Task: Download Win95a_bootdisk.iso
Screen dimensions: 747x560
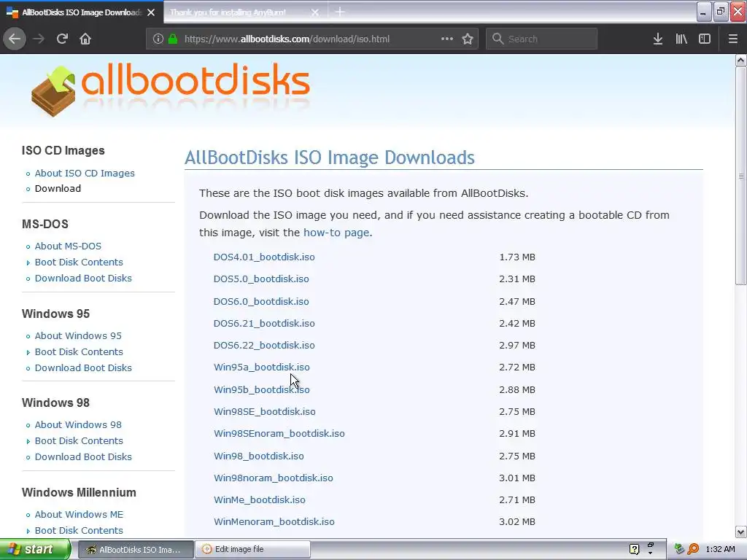Action: tap(262, 367)
